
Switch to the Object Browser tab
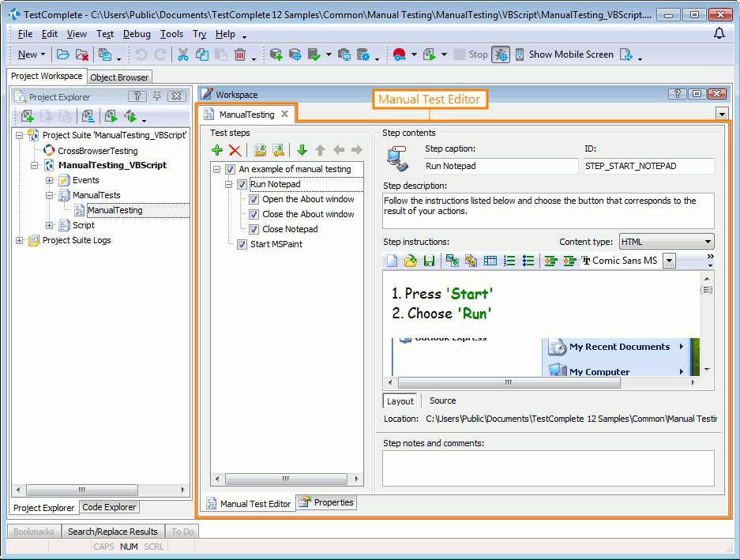[x=119, y=77]
